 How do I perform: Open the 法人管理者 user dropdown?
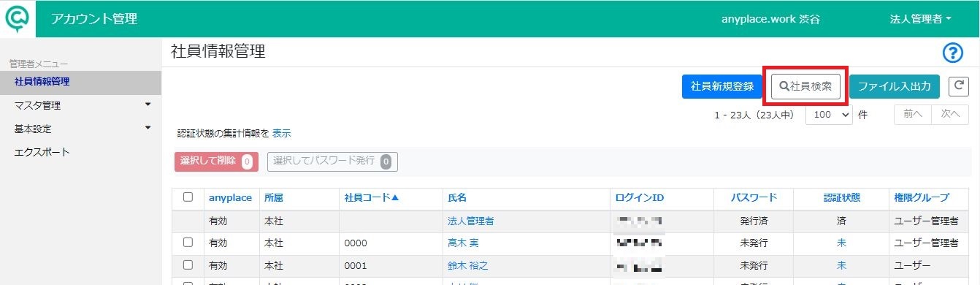pyautogui.click(x=920, y=19)
